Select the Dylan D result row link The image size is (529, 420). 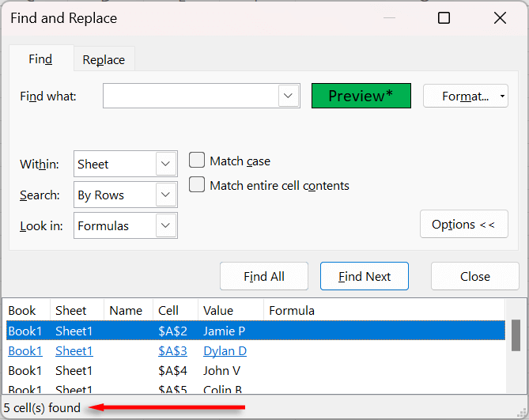click(225, 350)
